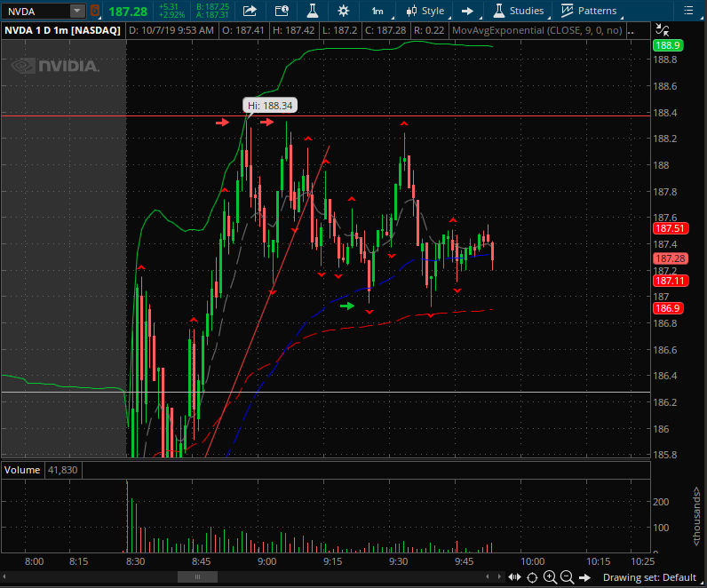Click the scrollbar rightmost arrow
Viewport: 707px width, 588px height.
click(x=498, y=577)
